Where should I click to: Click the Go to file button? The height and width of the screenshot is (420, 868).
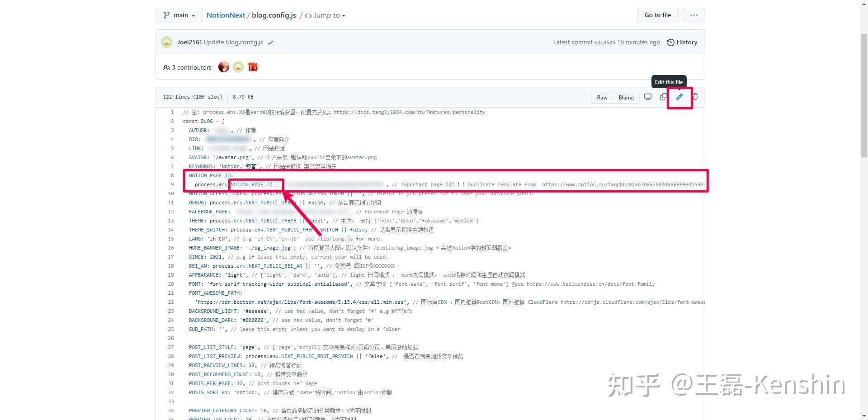pos(657,15)
